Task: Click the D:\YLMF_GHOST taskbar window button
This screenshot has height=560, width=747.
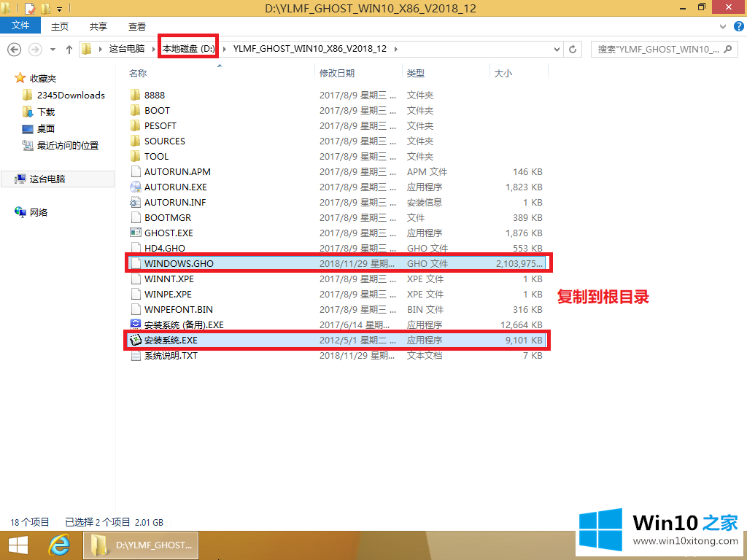Action: click(x=141, y=545)
